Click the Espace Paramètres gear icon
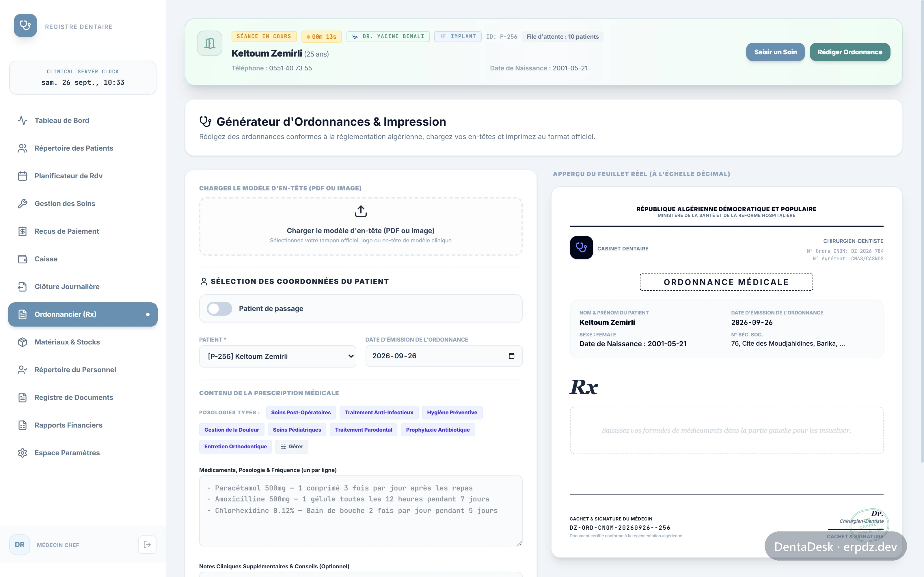 tap(23, 453)
